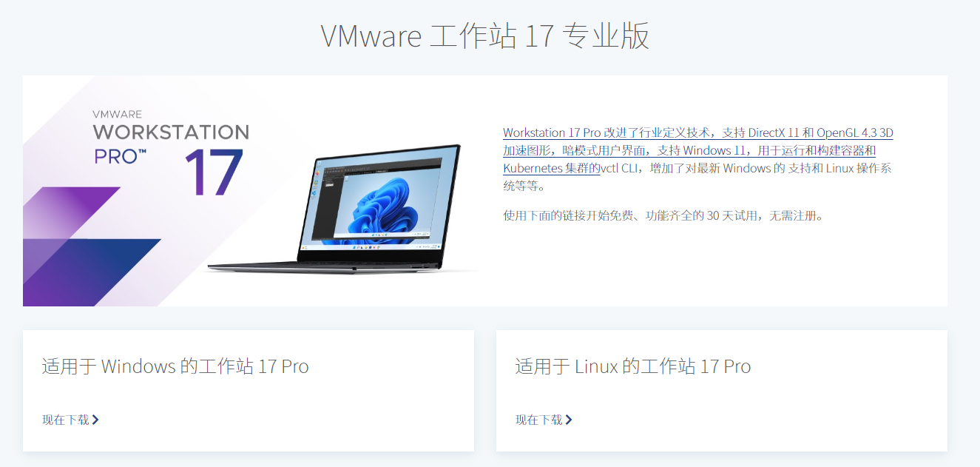Click the purple diagonal shape in banner
The width and height of the screenshot is (980, 467).
point(70,211)
